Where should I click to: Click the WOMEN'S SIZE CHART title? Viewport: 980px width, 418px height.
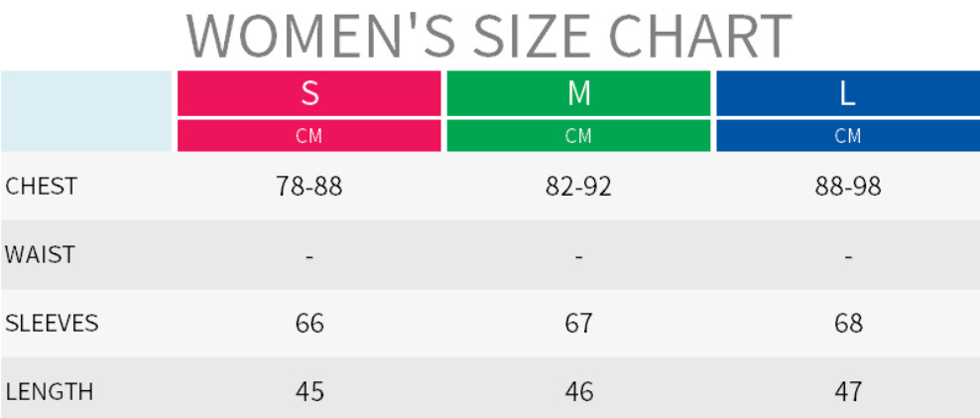click(x=489, y=36)
